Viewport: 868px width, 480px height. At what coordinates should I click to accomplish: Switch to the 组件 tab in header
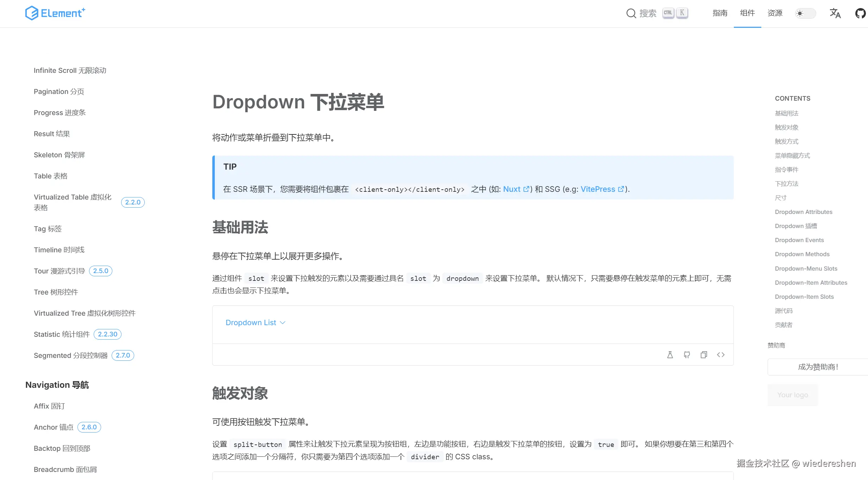tap(747, 13)
